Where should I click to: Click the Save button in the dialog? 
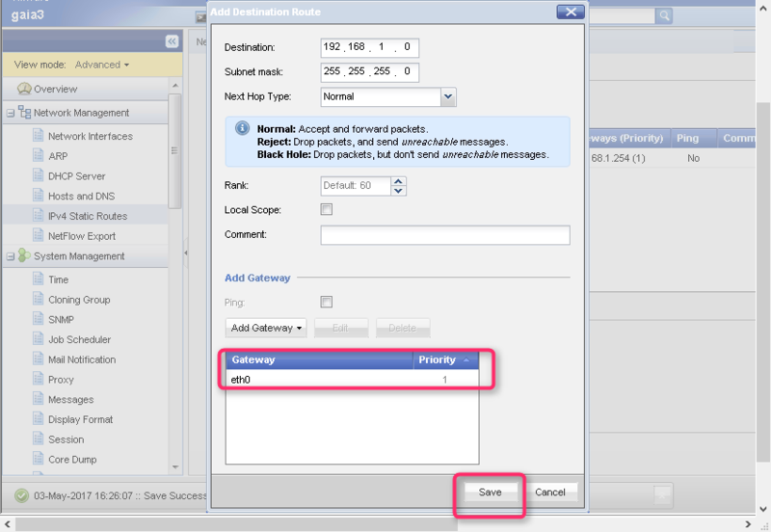[x=491, y=492]
